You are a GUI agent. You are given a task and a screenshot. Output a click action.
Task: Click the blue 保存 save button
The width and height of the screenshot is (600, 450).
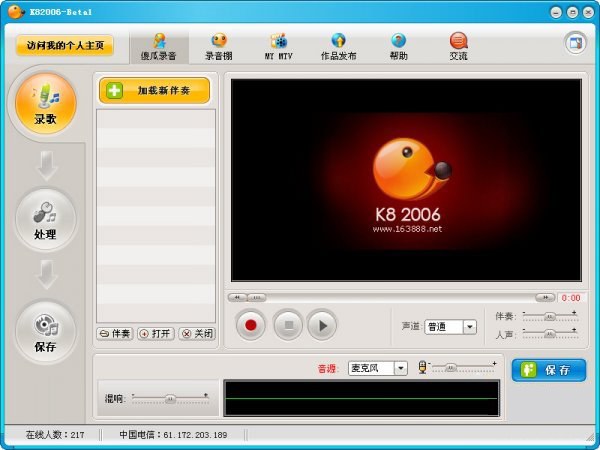[549, 370]
